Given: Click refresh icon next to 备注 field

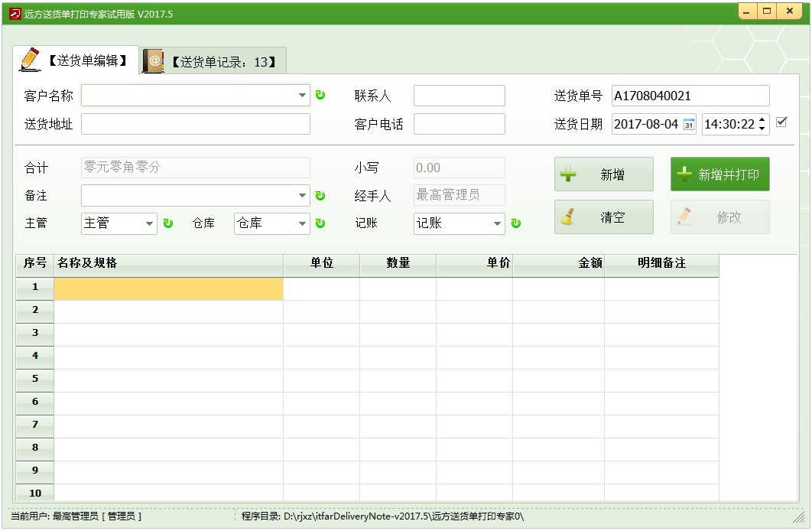Looking at the screenshot, I should tap(320, 196).
